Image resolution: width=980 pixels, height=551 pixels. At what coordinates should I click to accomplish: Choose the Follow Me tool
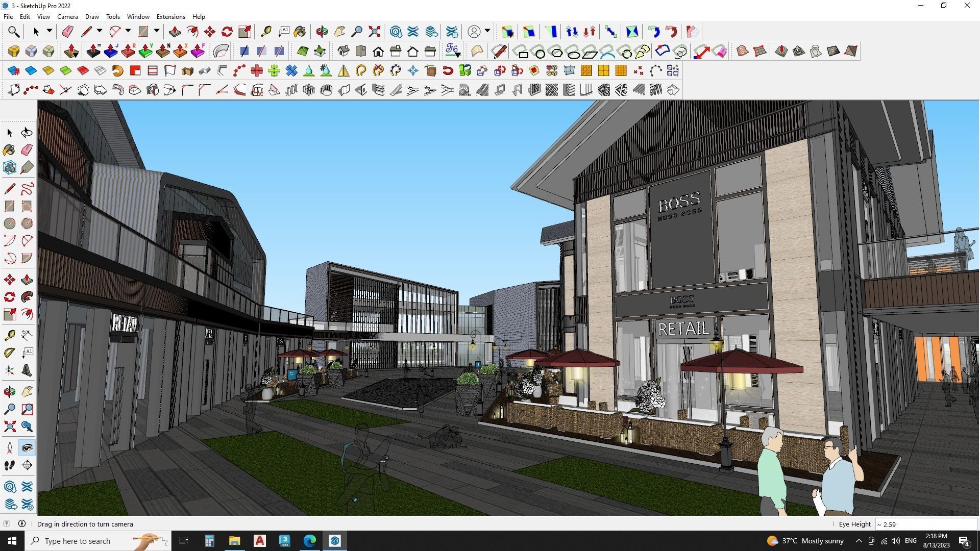click(x=27, y=296)
